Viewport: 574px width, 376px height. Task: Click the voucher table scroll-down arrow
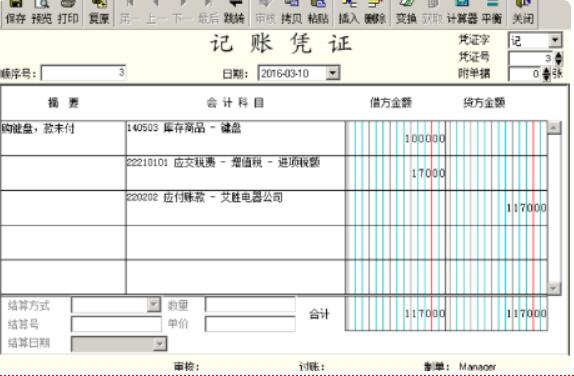554,287
